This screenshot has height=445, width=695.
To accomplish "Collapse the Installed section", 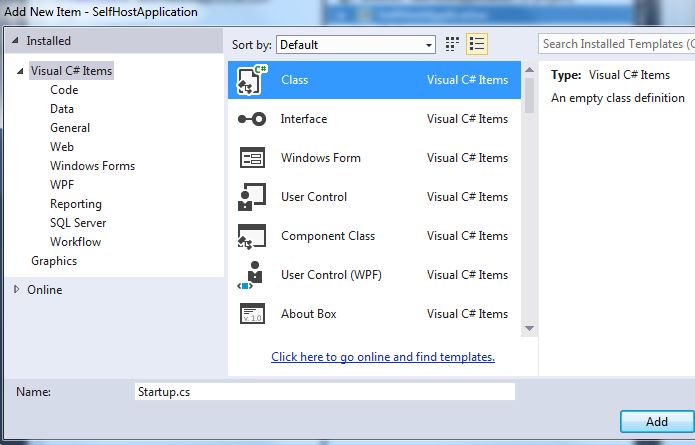I will click(16, 40).
